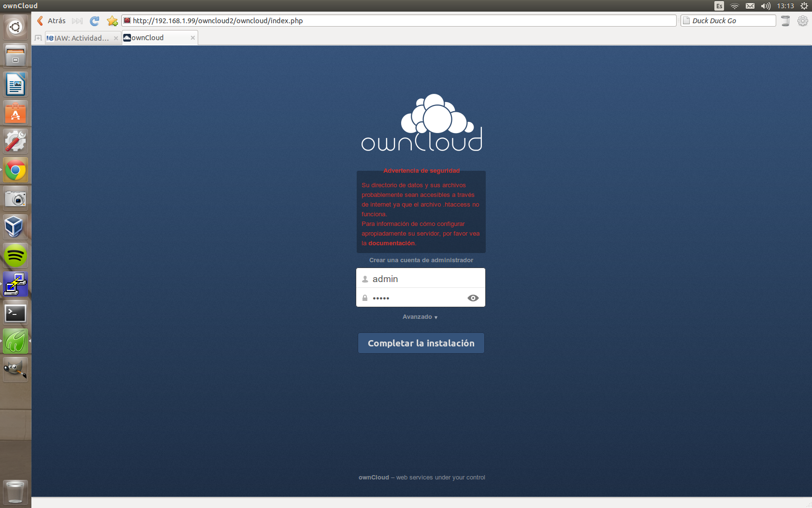
Task: Open browser settings gear icon
Action: coord(802,21)
